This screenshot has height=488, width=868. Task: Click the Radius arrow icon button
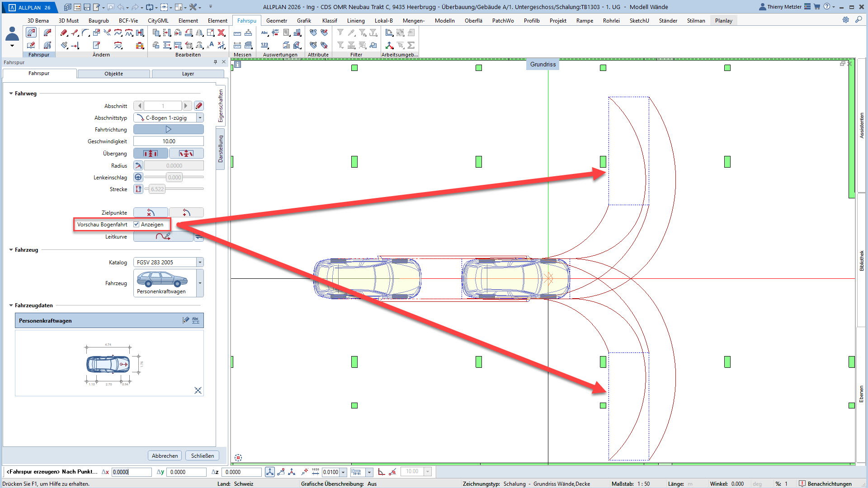tap(138, 166)
